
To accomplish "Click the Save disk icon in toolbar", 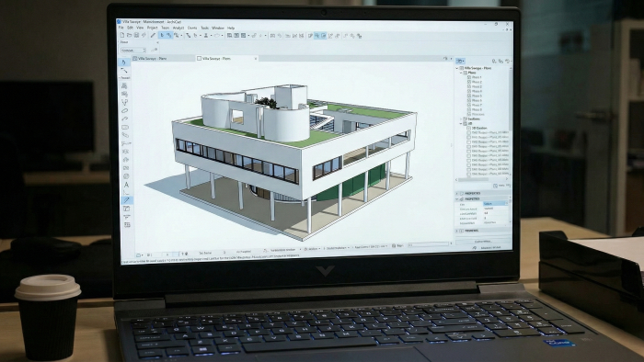I will coord(136,35).
